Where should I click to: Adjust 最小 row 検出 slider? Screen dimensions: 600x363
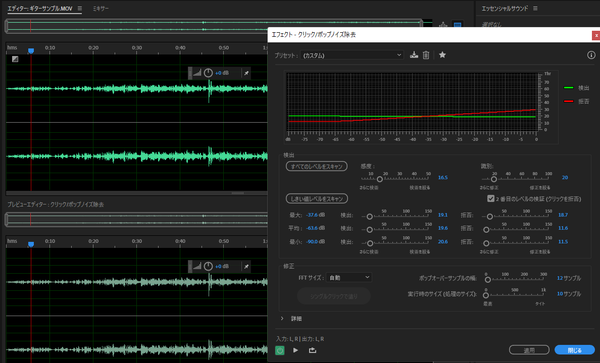coord(370,243)
